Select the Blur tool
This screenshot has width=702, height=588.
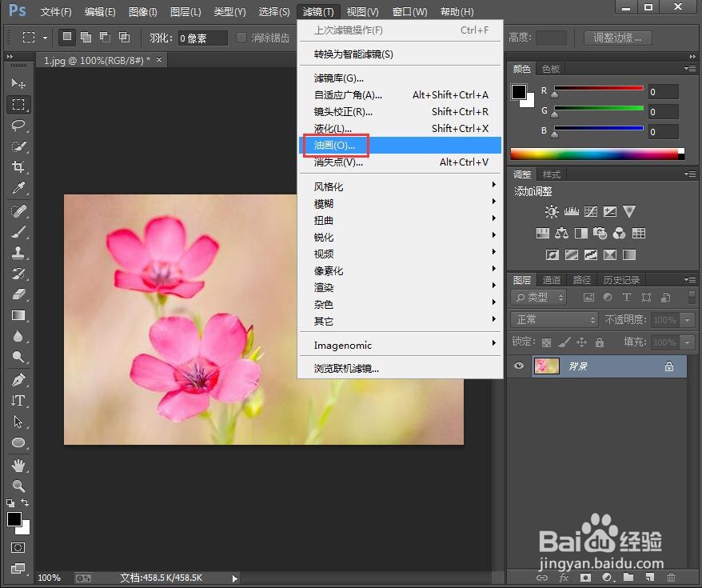(x=18, y=336)
